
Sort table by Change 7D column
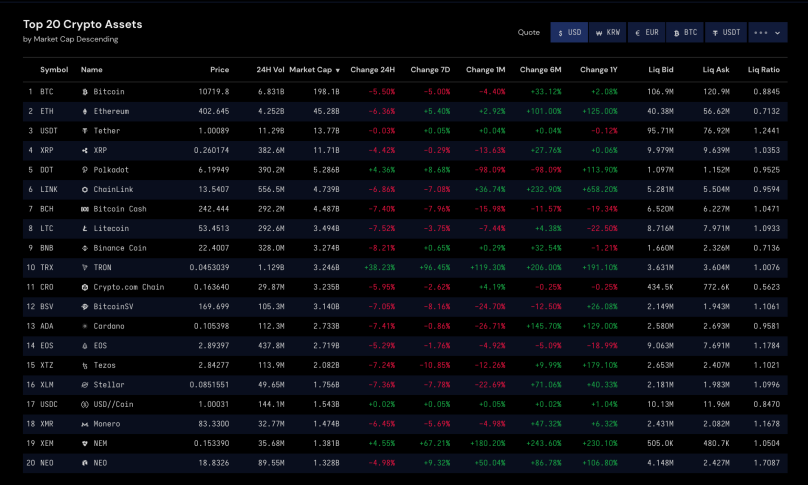430,70
